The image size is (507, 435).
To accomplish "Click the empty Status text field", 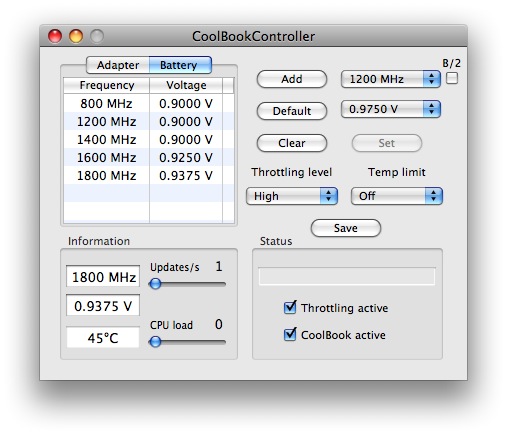I will pyautogui.click(x=347, y=276).
